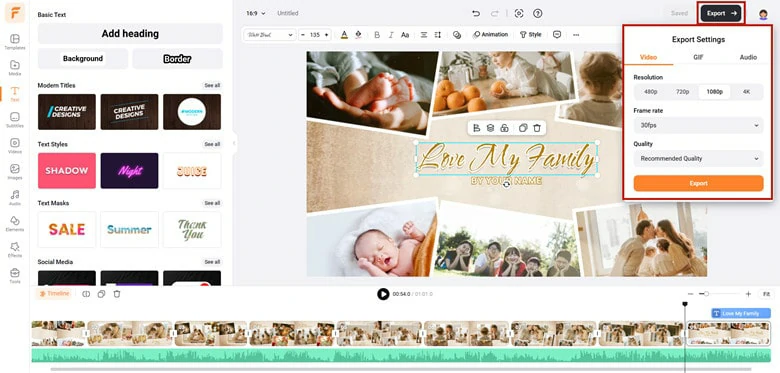Increase font size with plus
Screen dimensions: 780x373
click(x=326, y=35)
